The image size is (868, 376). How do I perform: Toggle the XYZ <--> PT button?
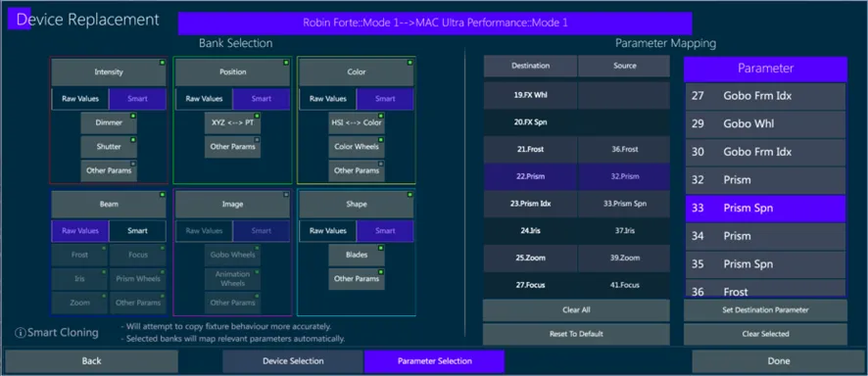click(232, 123)
